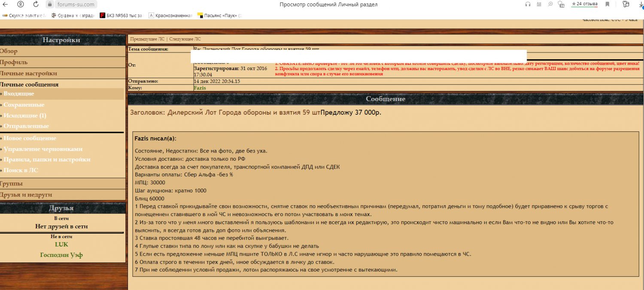Open the Ордена и награды bookmark
The width and height of the screenshot is (644, 290).
(72, 15)
